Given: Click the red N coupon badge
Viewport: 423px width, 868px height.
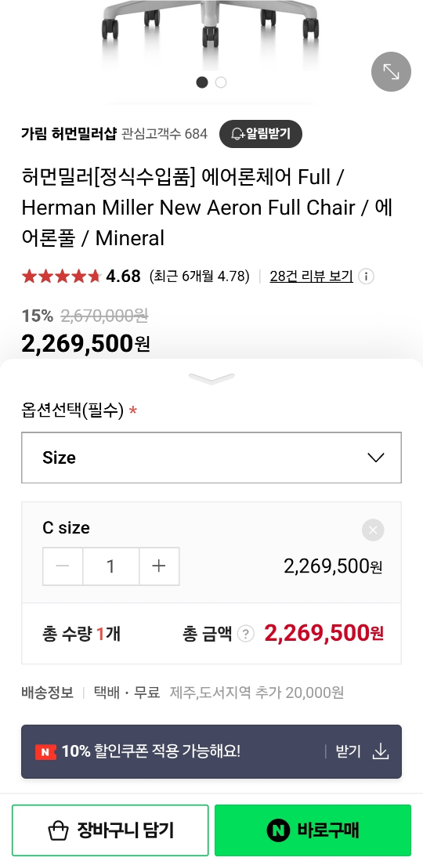Looking at the screenshot, I should point(45,752).
